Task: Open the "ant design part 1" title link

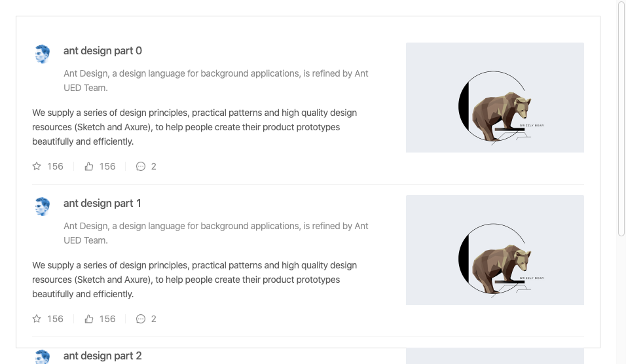Action: pos(102,204)
